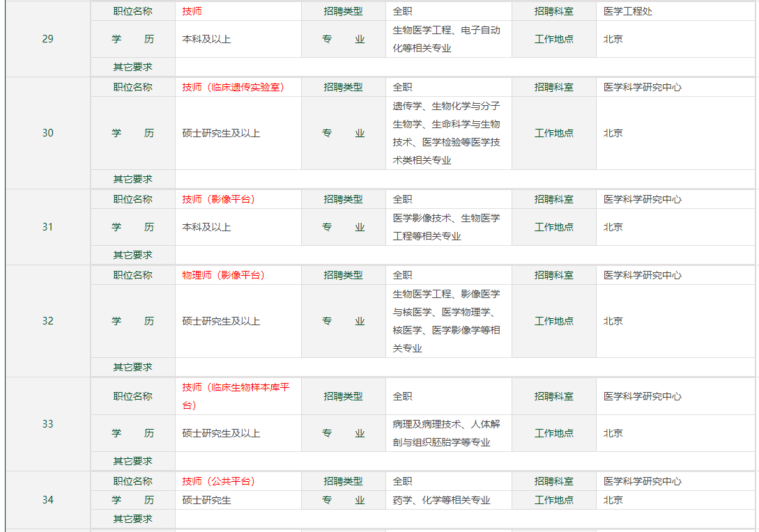Click row number 31 cell
Image resolution: width=759 pixels, height=532 pixels.
[x=47, y=227]
